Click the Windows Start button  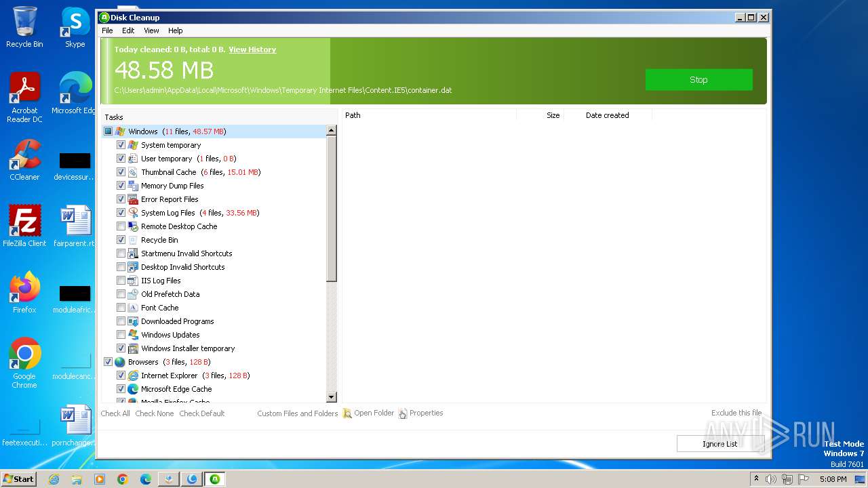(18, 479)
